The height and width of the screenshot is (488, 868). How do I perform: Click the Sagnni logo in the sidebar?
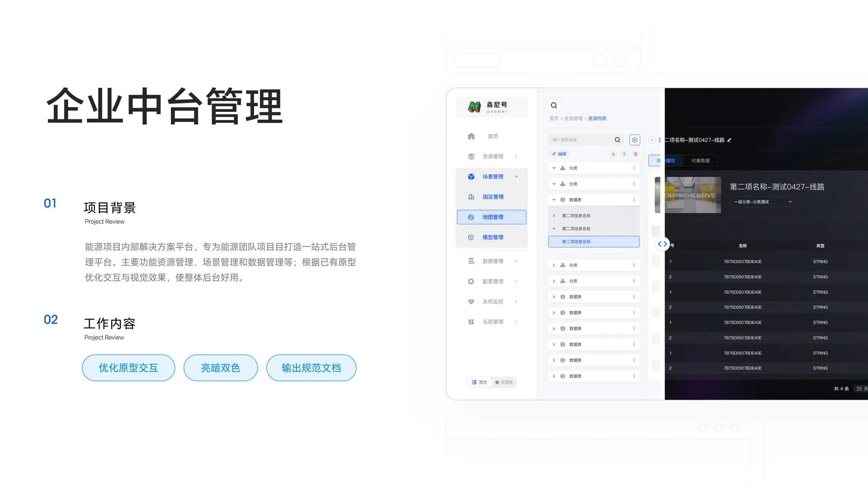point(491,107)
